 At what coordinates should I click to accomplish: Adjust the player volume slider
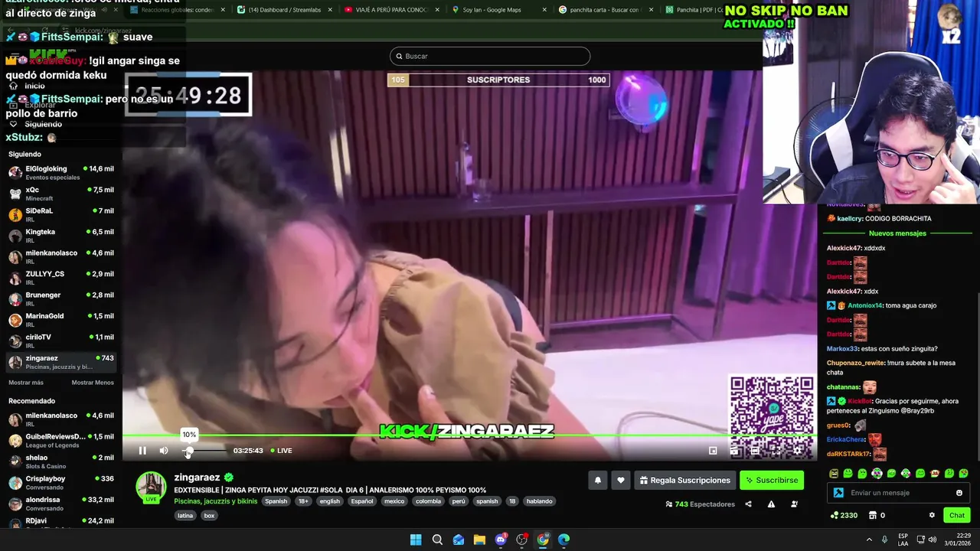[205, 451]
